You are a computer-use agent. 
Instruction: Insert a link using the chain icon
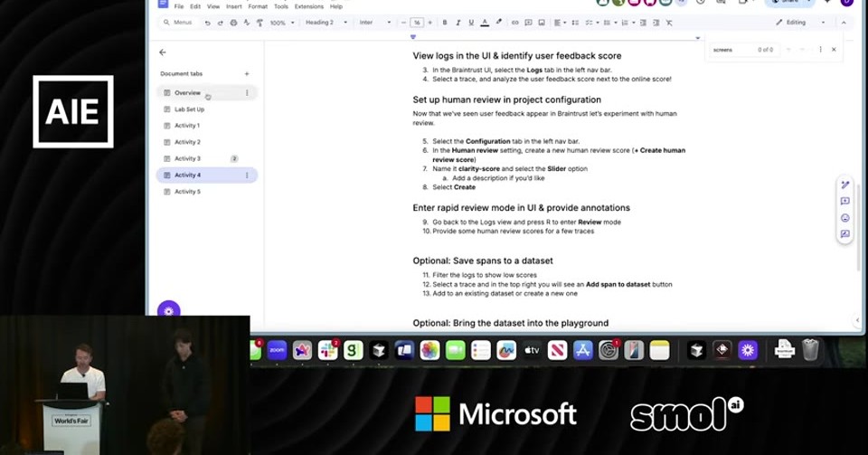(x=514, y=23)
